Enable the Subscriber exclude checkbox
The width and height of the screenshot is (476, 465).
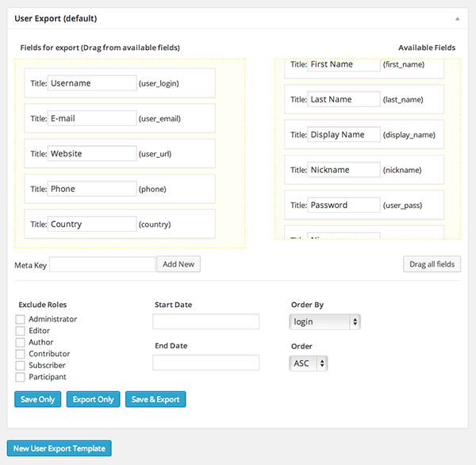pyautogui.click(x=21, y=366)
